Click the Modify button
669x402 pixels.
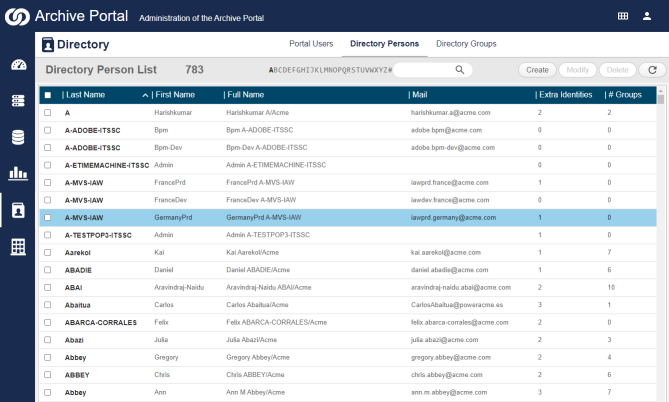point(578,70)
